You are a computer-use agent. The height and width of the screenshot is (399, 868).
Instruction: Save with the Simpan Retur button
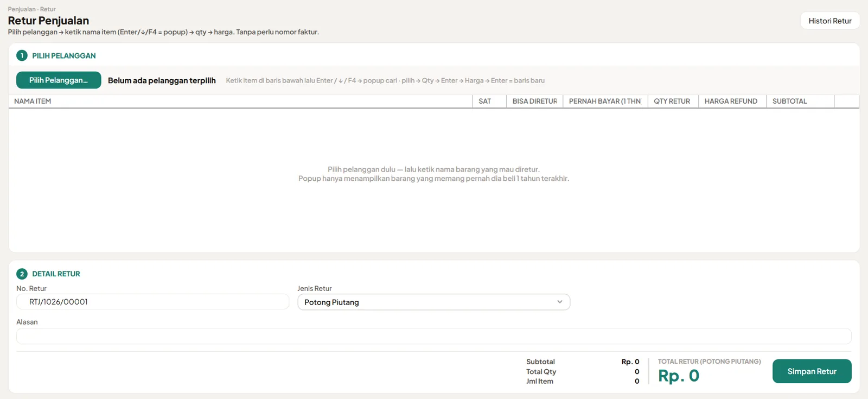[812, 371]
